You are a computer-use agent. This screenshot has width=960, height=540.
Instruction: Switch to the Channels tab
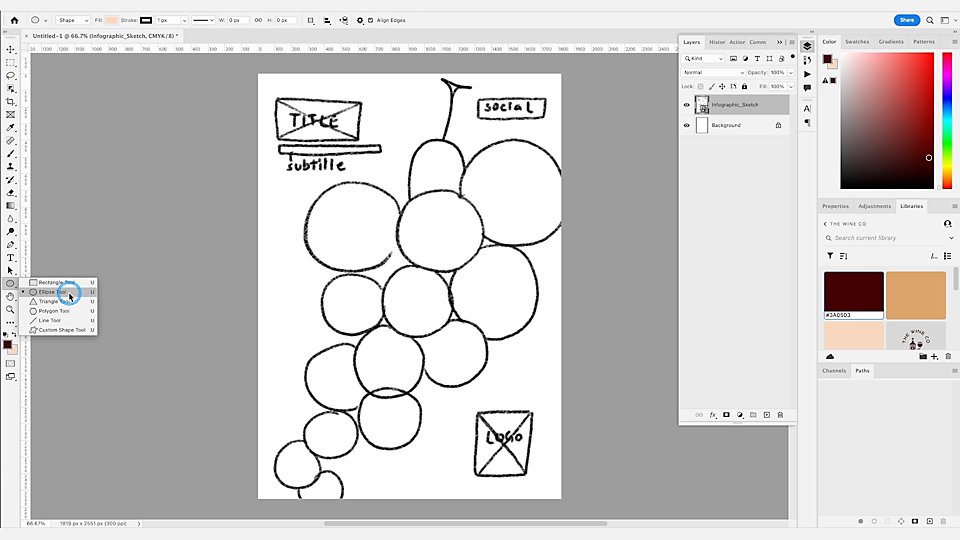pyautogui.click(x=834, y=371)
